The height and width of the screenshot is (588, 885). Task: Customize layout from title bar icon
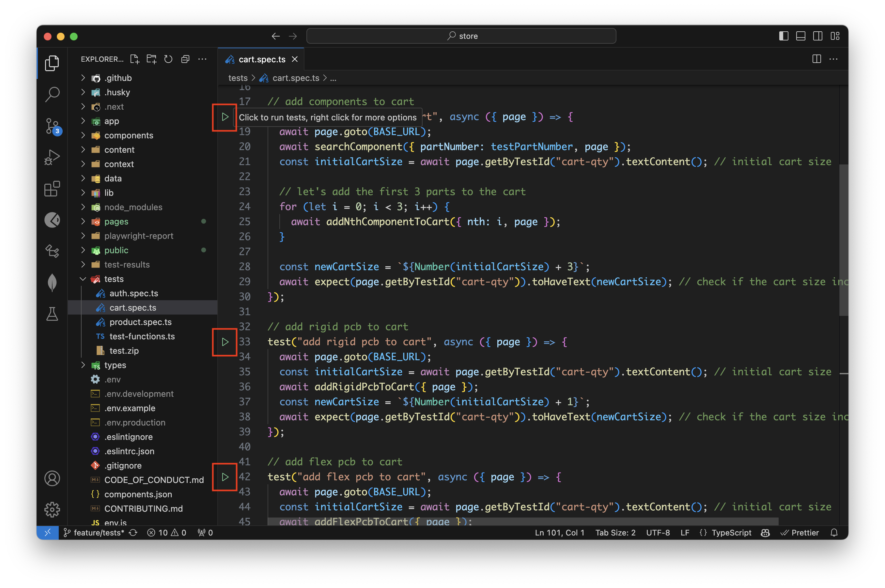(835, 36)
